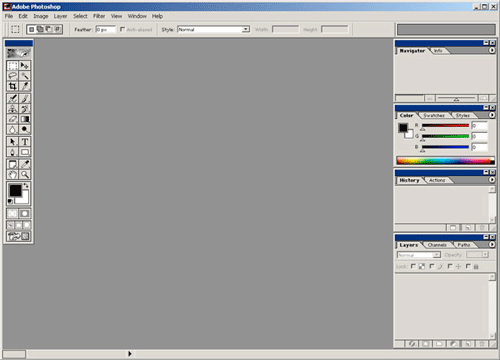The image size is (500, 360).
Task: Select the Blur tool
Action: click(12, 129)
